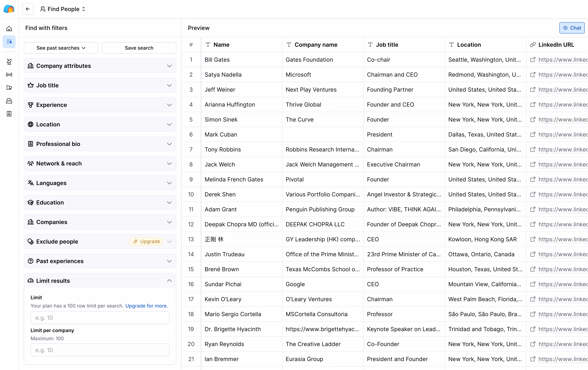The image size is (588, 370).
Task: Select the Kevin O'Leary name cell
Action: (x=241, y=299)
